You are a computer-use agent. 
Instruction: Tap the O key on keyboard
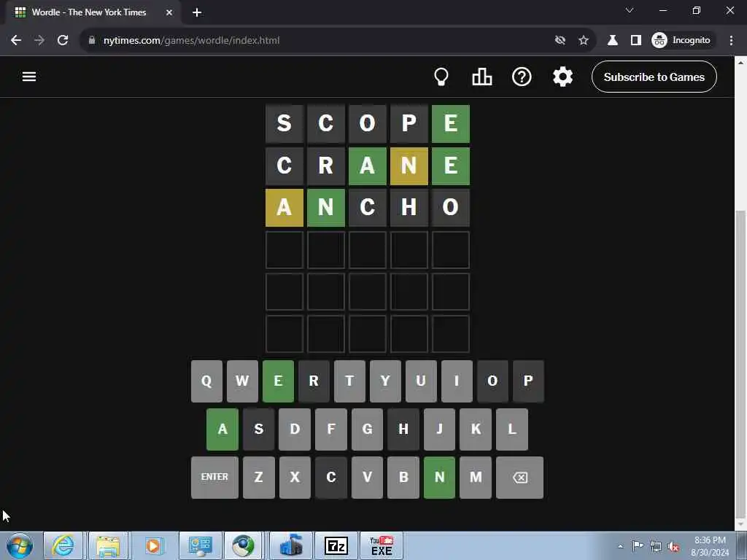492,381
